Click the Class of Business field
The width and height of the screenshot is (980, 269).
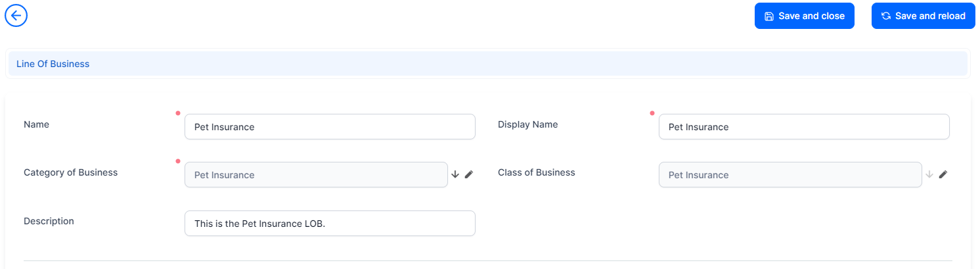[x=790, y=175]
